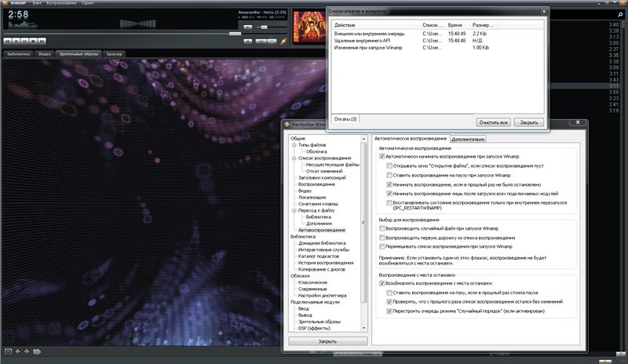Open the 'Воспроизведение' menu in menu bar
The height and width of the screenshot is (364, 628).
[61, 4]
